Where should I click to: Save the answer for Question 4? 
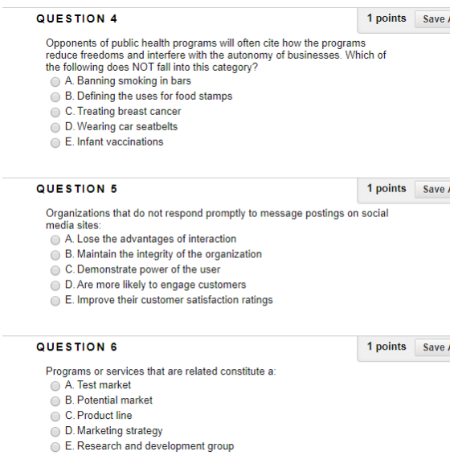coord(432,19)
